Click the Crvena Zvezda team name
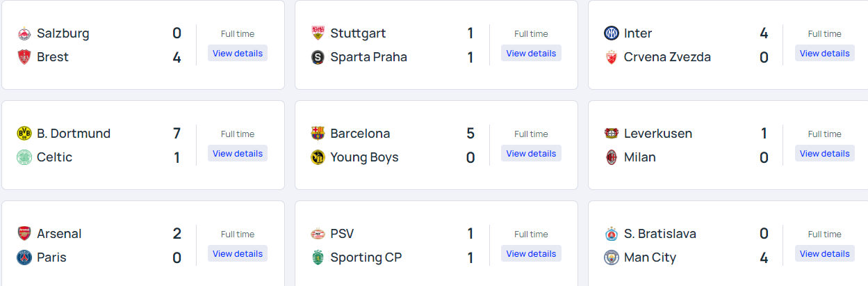This screenshot has height=286, width=868. pos(667,57)
